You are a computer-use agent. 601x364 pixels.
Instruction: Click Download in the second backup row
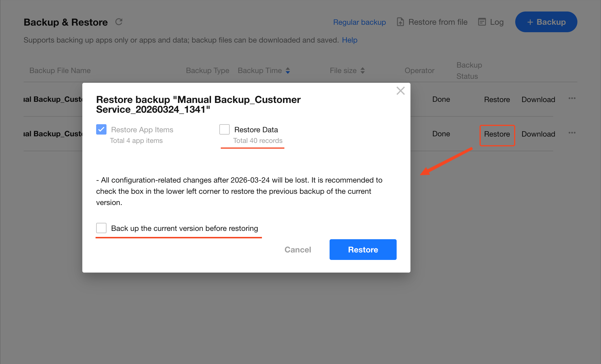(538, 134)
